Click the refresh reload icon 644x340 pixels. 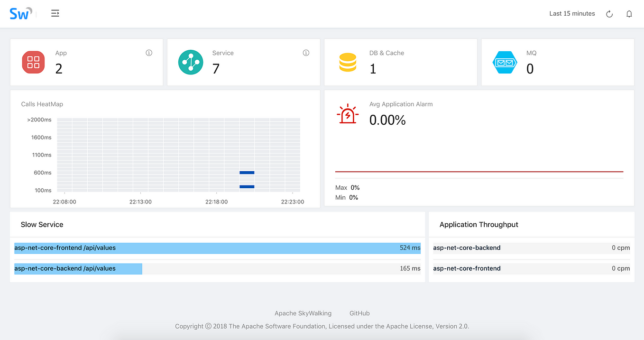coord(609,14)
